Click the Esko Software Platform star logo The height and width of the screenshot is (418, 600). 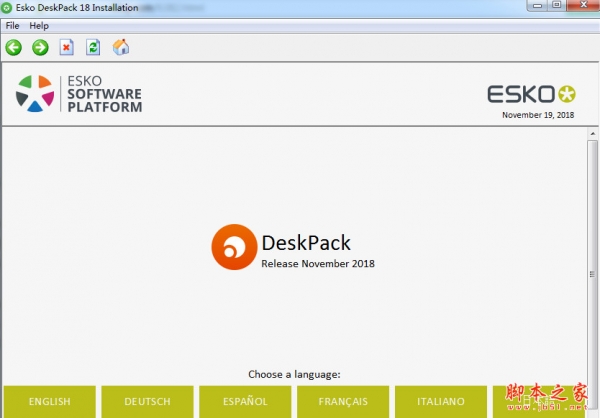coord(35,93)
